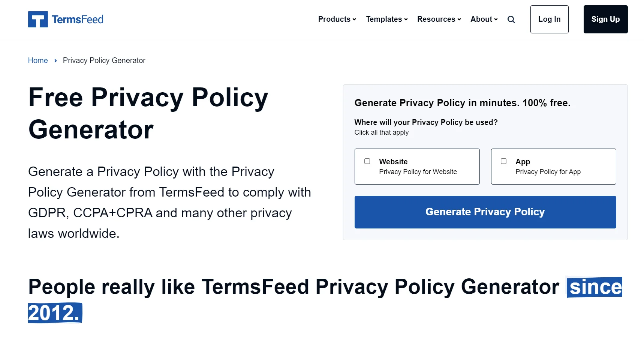The width and height of the screenshot is (644, 341).
Task: Open the search magnifier icon
Action: point(511,19)
